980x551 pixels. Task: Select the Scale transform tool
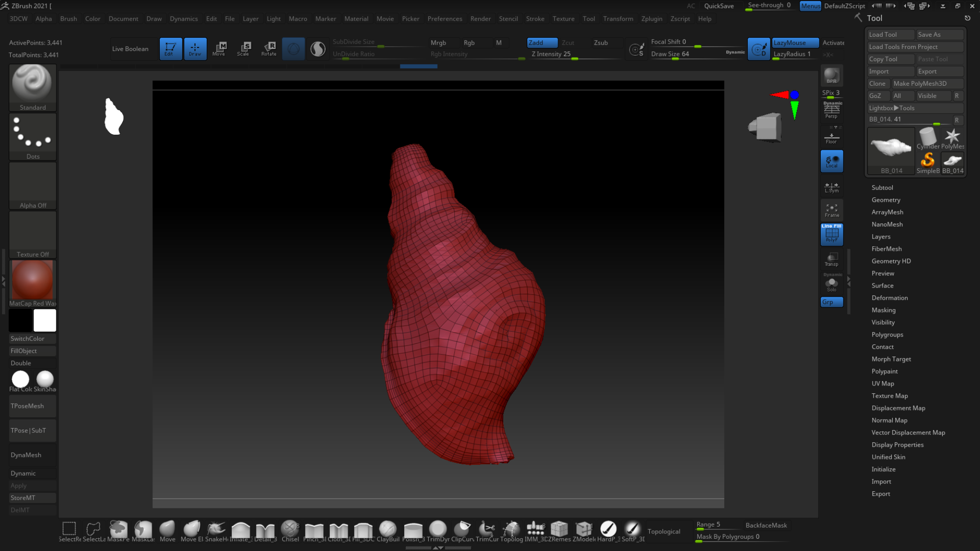[x=244, y=48]
